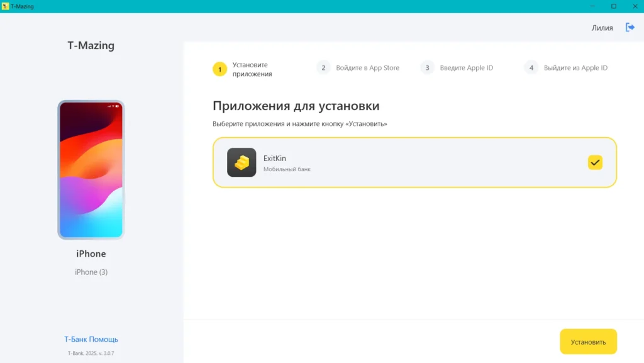
Task: Uncheck the ExitKin checkbox
Action: [595, 162]
